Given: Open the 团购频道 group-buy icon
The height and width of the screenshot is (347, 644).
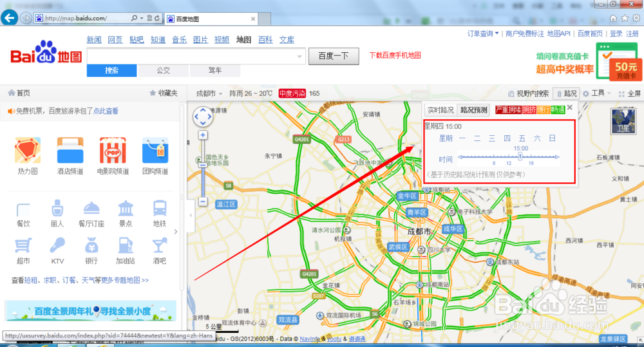Looking at the screenshot, I should pyautogui.click(x=155, y=150).
